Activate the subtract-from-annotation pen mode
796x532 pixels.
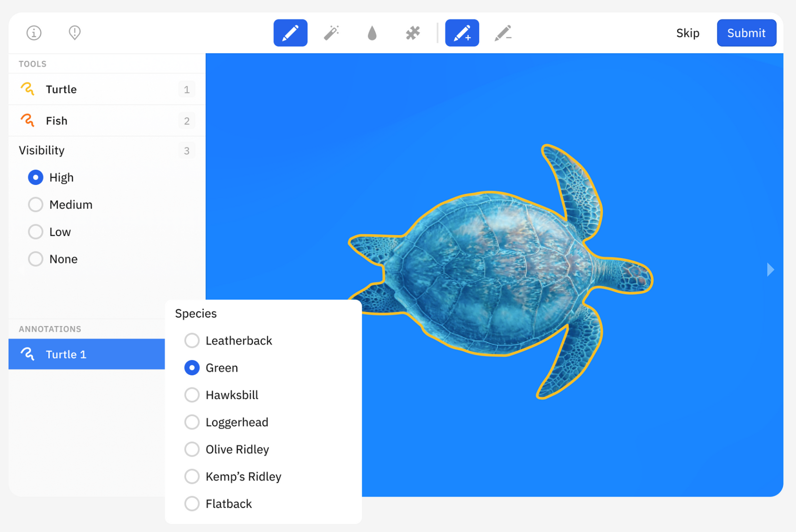(503, 33)
